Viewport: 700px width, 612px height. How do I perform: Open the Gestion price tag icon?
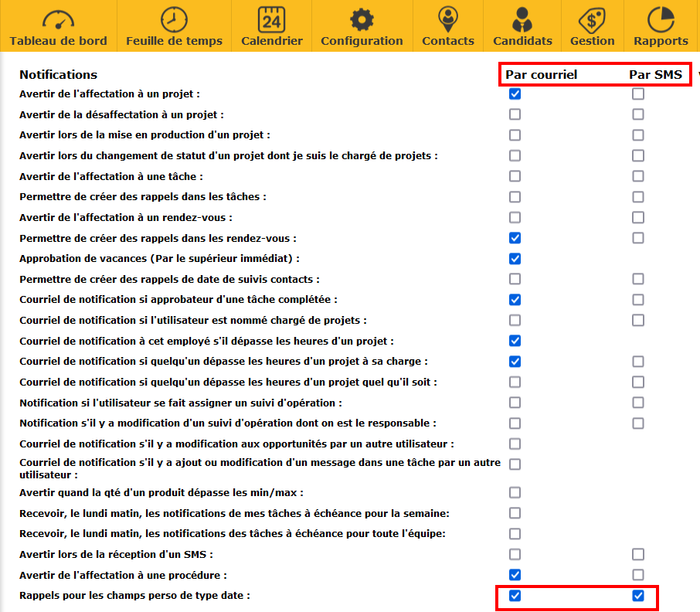coord(592,19)
